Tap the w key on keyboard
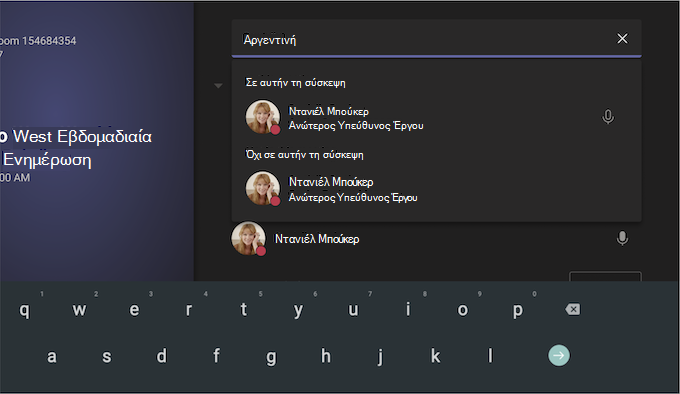The width and height of the screenshot is (680, 394). point(79,310)
